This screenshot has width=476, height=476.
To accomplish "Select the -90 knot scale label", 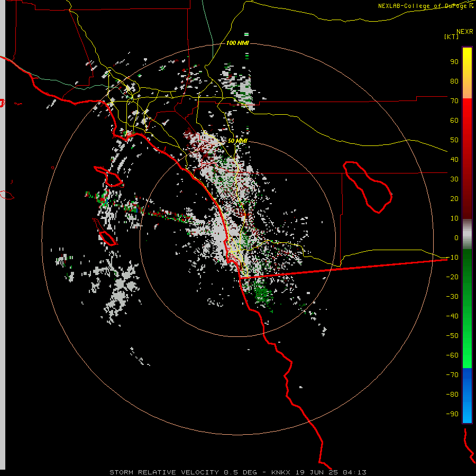I will coord(452,414).
